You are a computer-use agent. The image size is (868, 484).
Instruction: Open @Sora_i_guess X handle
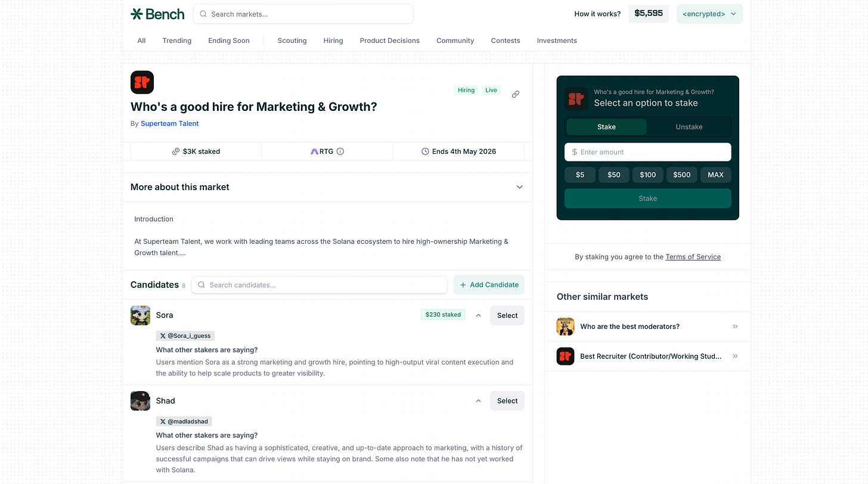point(185,336)
